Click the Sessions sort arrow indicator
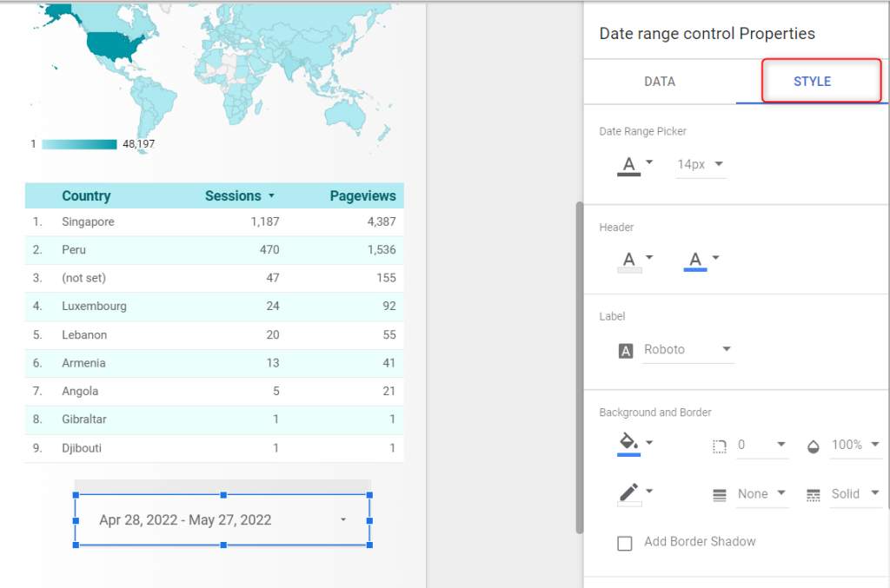The image size is (890, 588). [271, 196]
